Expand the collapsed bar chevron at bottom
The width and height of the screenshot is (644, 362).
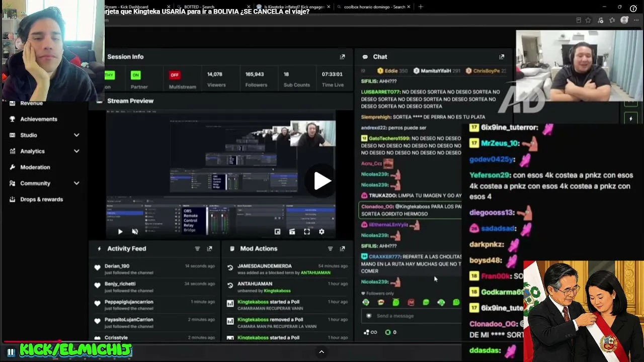(321, 352)
